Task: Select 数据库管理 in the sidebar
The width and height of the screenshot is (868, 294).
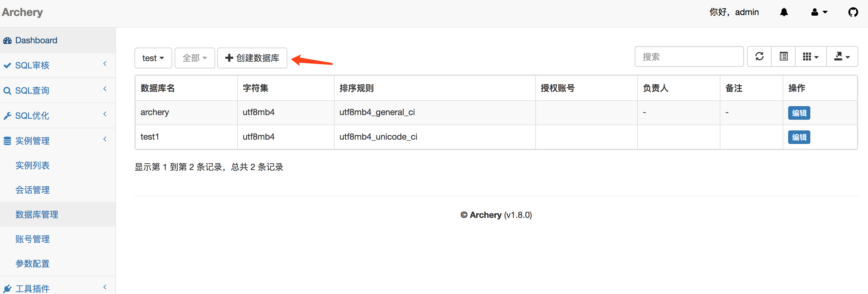Action: coord(37,214)
